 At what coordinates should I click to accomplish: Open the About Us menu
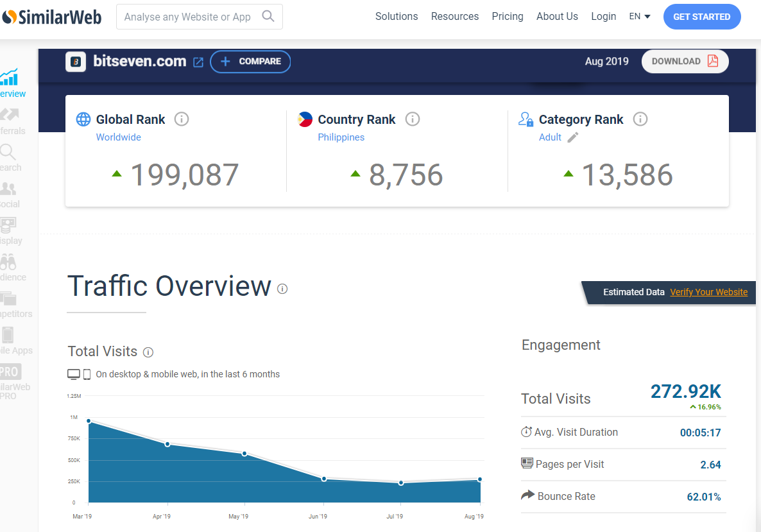[557, 17]
